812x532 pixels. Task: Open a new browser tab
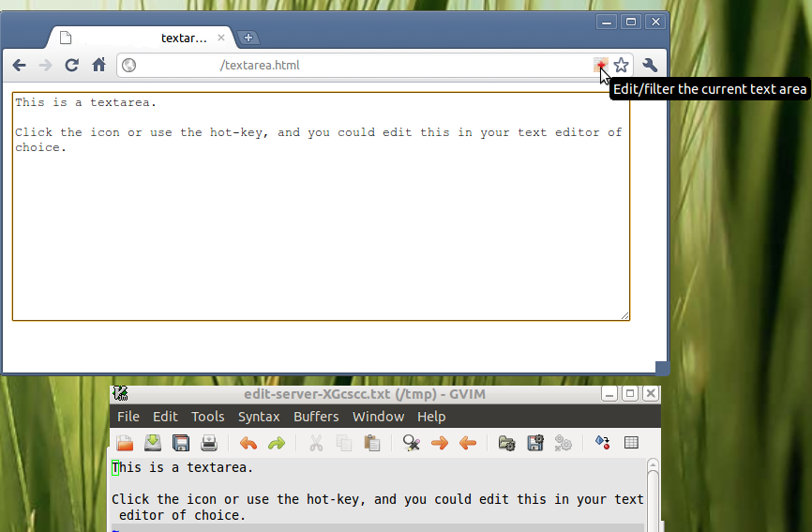click(x=248, y=38)
